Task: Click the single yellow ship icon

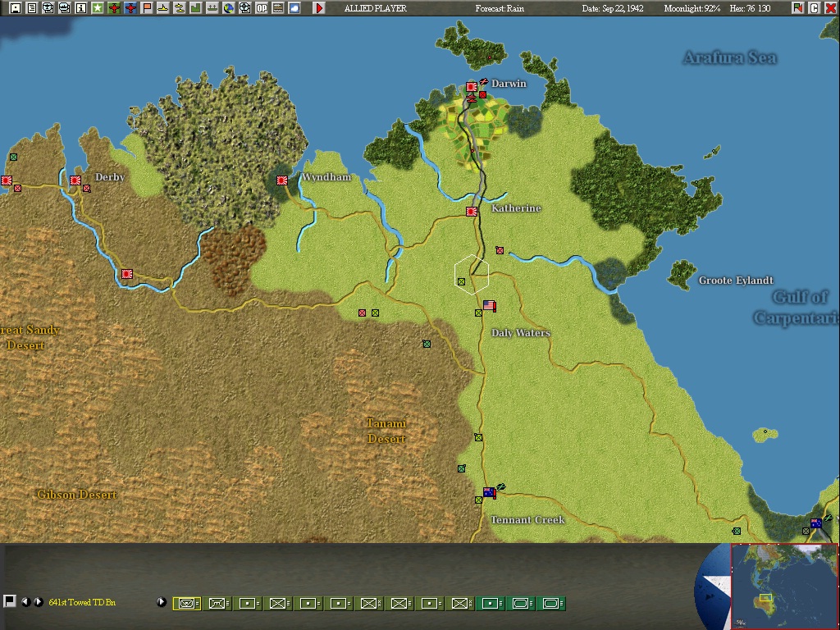Action: [x=163, y=7]
